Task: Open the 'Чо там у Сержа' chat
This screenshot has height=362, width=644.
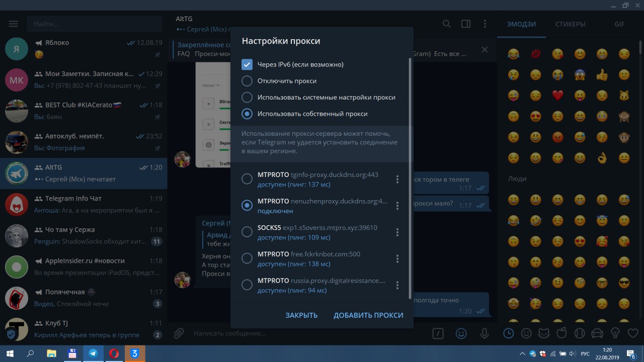Action: coord(84,235)
